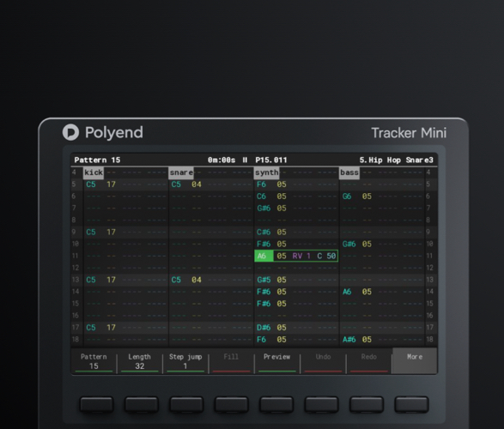Push the hardware button under Undo
The image size is (504, 429).
click(321, 404)
